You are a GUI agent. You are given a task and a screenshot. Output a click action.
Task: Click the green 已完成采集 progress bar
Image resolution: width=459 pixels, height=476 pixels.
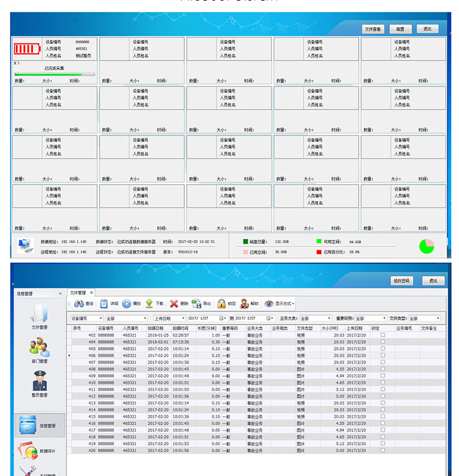(x=54, y=74)
